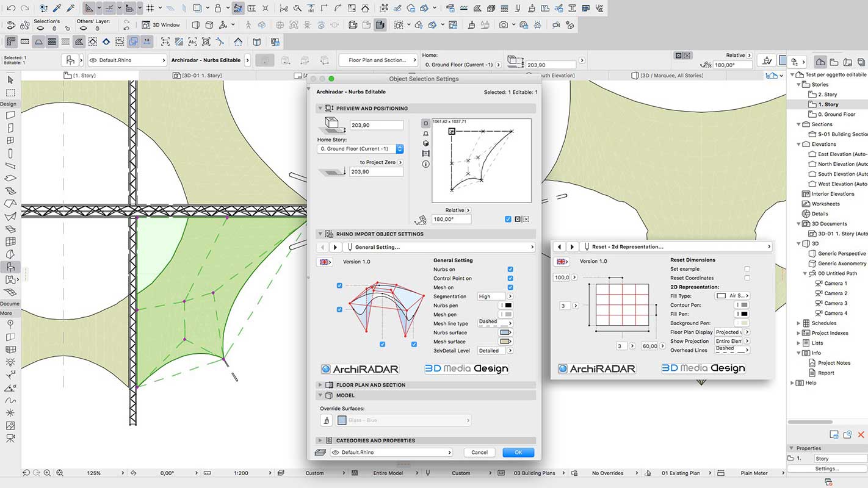Open the Mesh line type Dashed dropdown
The width and height of the screenshot is (868, 488).
(495, 323)
